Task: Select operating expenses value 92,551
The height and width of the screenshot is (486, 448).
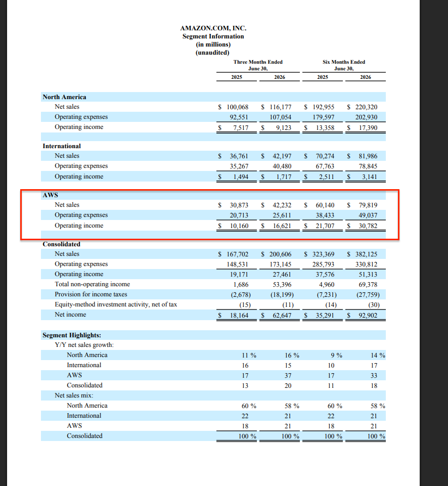Action: pos(239,117)
